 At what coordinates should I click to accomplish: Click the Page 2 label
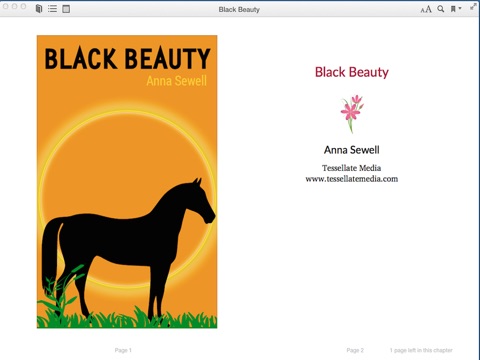(x=355, y=350)
